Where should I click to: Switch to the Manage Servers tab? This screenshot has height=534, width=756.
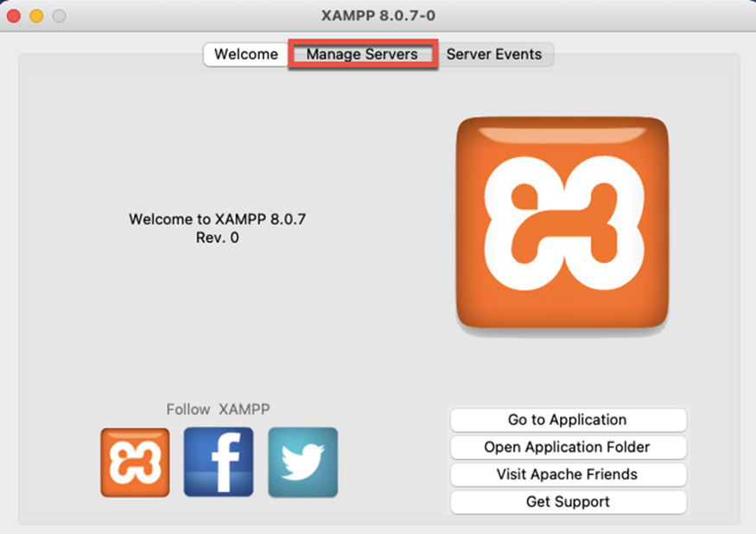(362, 54)
